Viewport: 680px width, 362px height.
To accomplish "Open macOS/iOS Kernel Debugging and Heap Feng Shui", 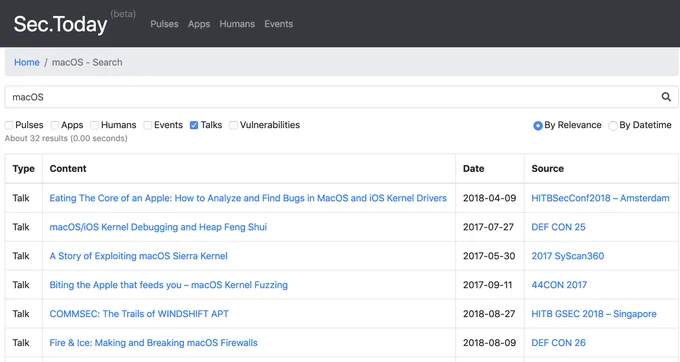I will 158,227.
